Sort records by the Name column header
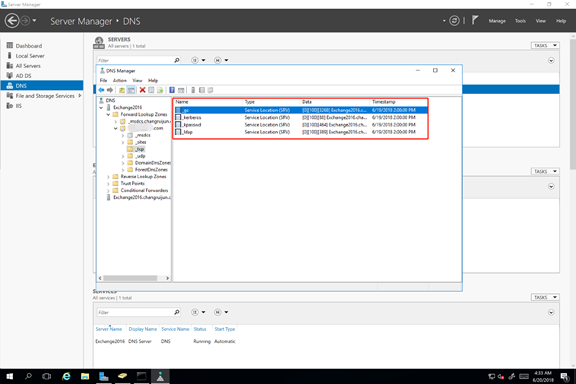 pos(208,102)
